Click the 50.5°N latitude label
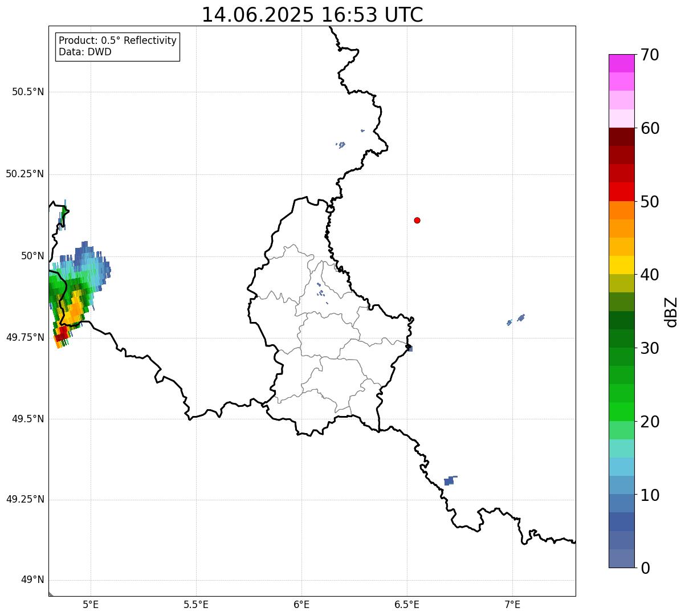This screenshot has height=616, width=685. click(x=28, y=92)
